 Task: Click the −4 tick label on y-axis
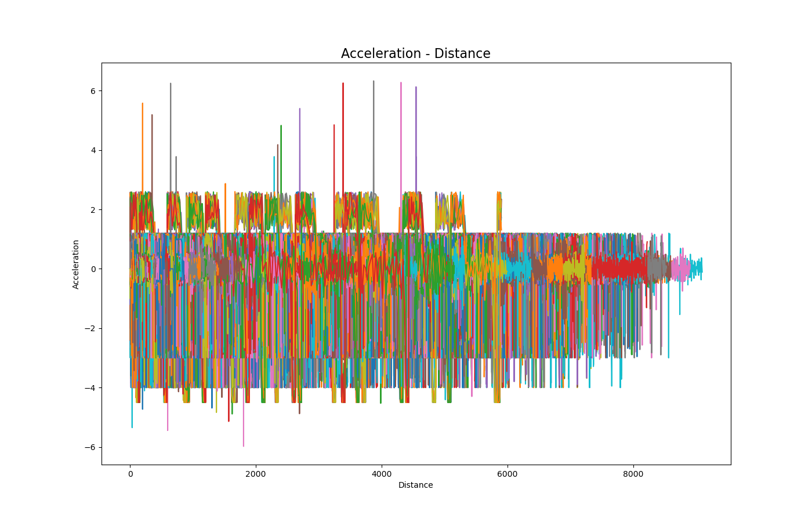[x=90, y=388]
